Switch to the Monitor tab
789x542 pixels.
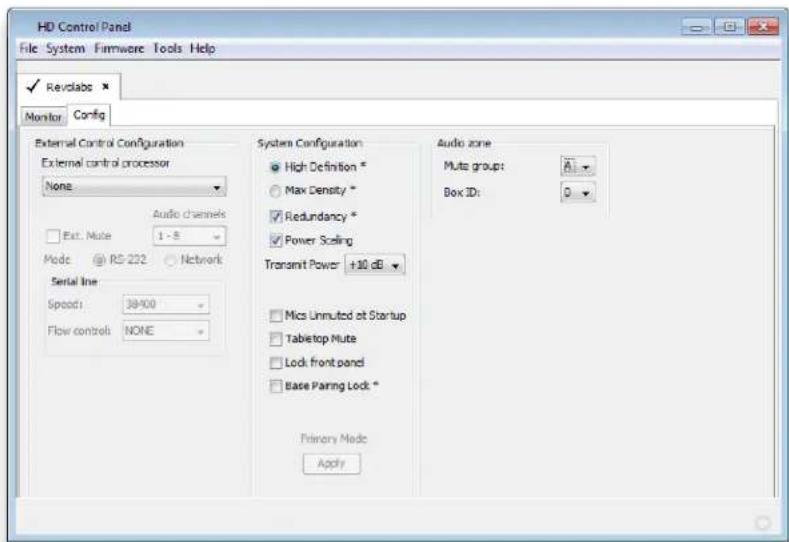pyautogui.click(x=43, y=117)
